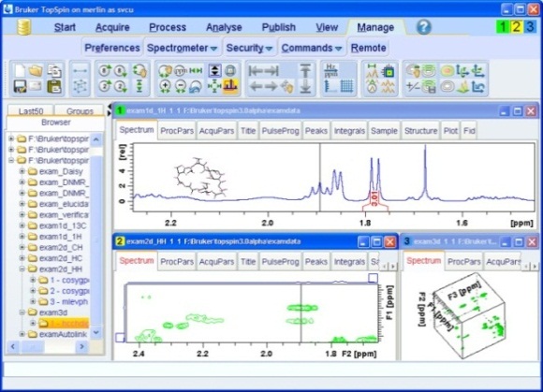The image size is (543, 392).
Task: Click the highlighted orange spectrum icon
Action: pos(230,86)
